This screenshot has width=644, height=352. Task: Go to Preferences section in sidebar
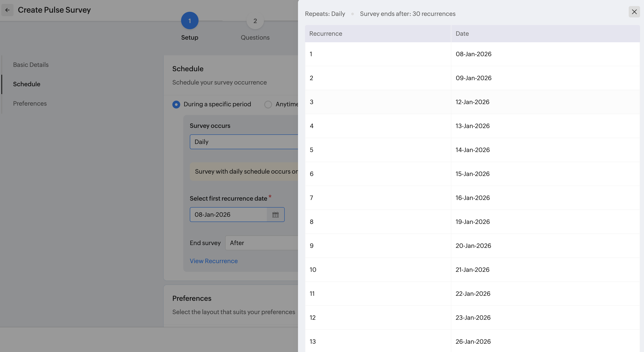click(30, 103)
